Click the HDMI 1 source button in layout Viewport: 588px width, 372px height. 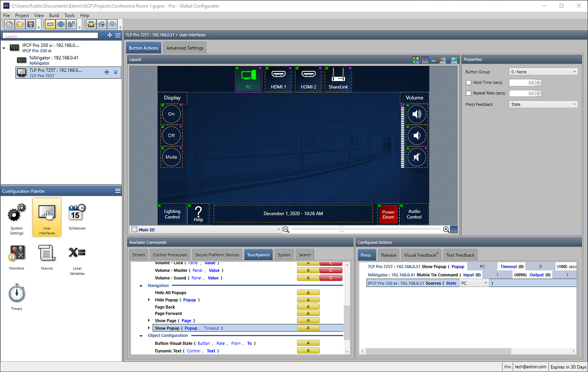click(278, 79)
